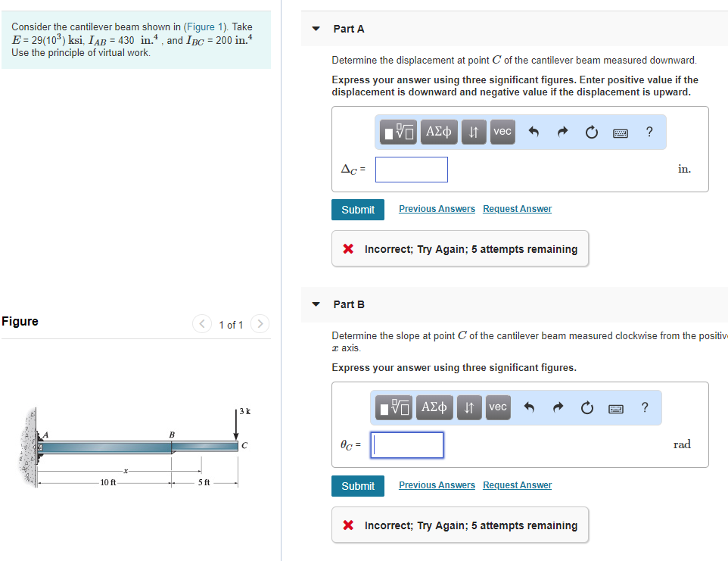This screenshot has width=728, height=561.
Task: Submit the Part A answer
Action: tap(357, 210)
